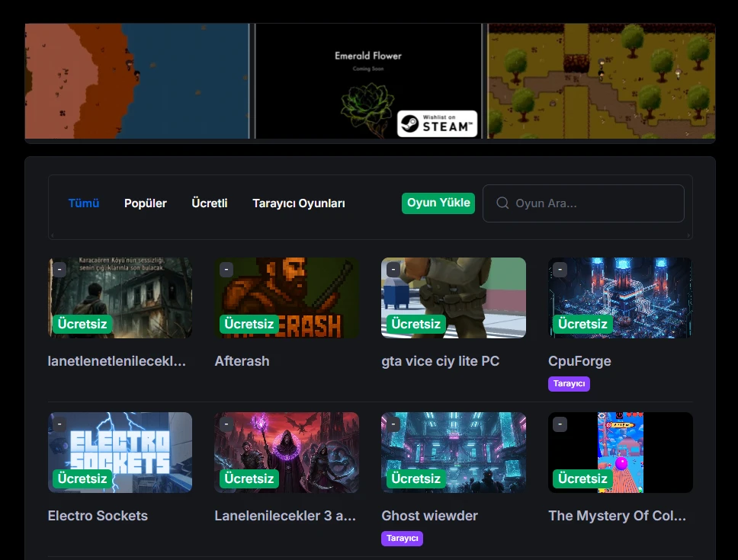Click the magnifier icon in the search box
This screenshot has width=738, height=560.
[502, 203]
